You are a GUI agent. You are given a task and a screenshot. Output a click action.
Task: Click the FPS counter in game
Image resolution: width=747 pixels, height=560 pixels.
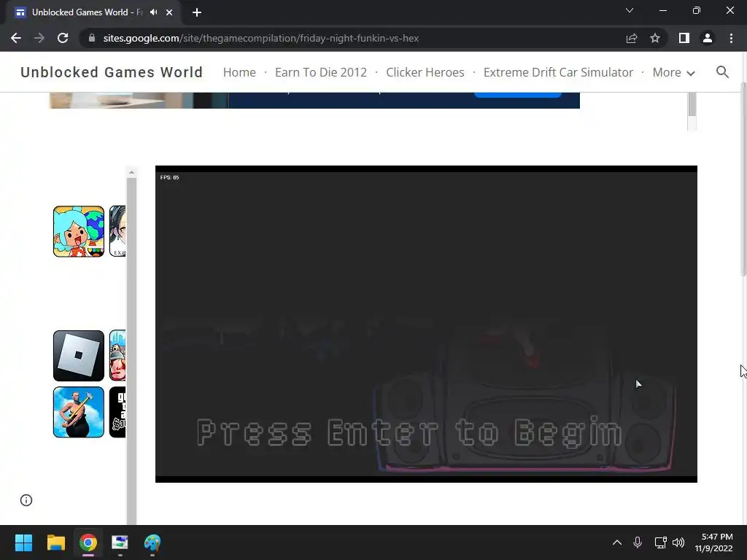(169, 177)
